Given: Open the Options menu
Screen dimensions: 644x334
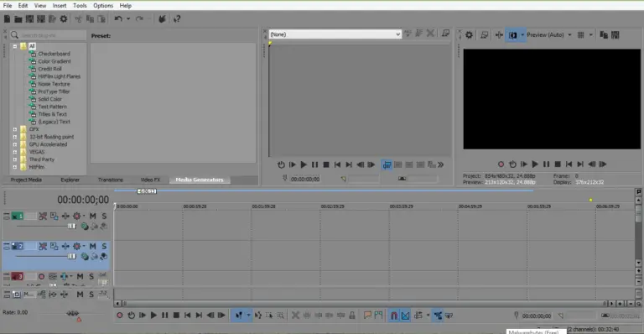Looking at the screenshot, I should pyautogui.click(x=103, y=5).
